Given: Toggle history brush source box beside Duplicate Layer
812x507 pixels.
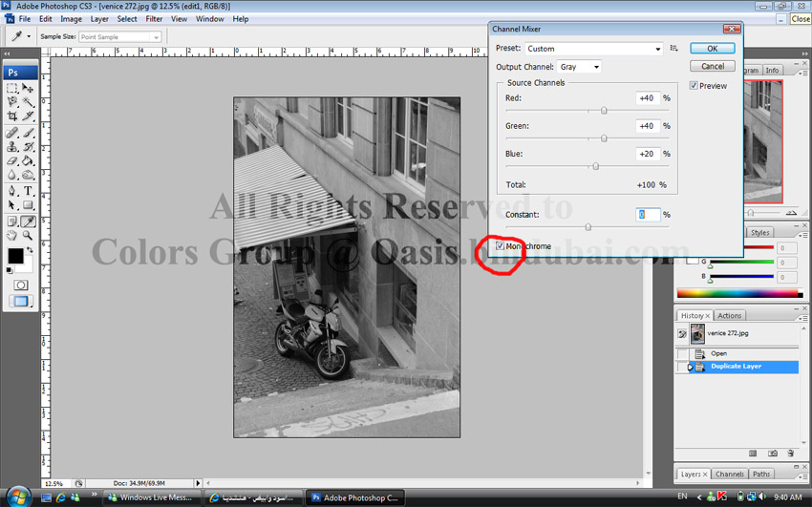Looking at the screenshot, I should click(x=682, y=367).
